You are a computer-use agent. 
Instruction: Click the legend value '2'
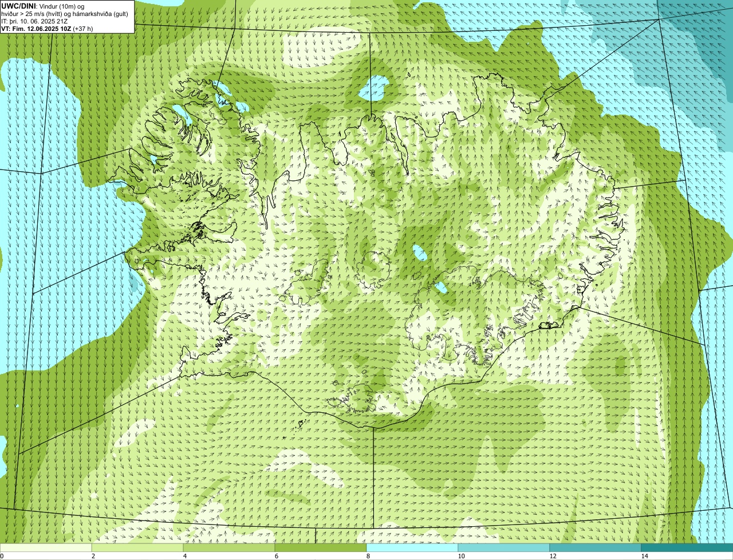[x=93, y=556]
